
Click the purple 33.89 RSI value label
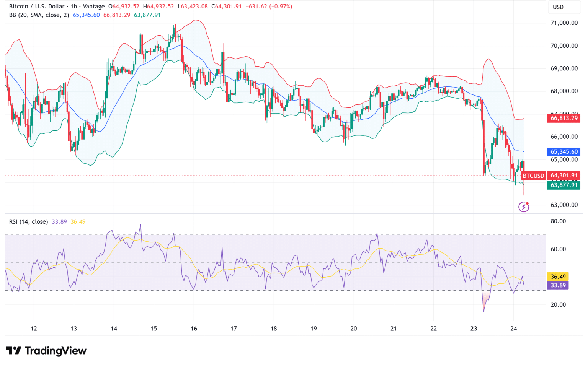click(558, 285)
